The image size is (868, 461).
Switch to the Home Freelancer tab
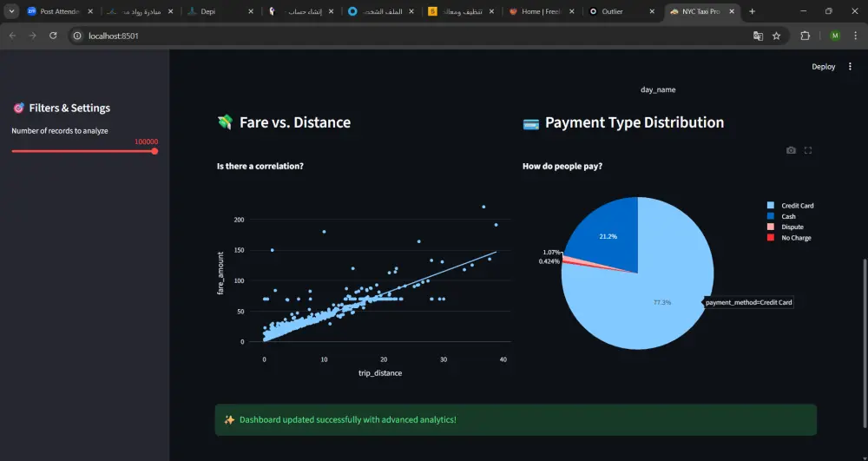(541, 11)
